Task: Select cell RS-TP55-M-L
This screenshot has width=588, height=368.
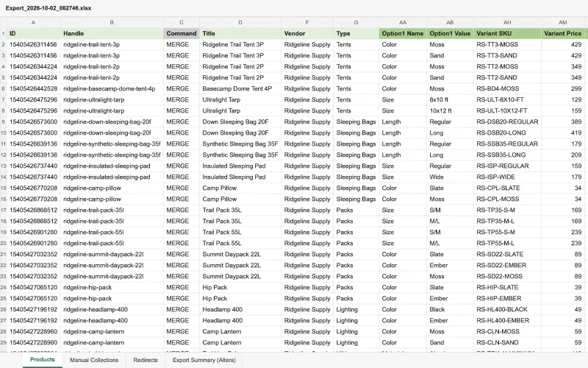Action: pyautogui.click(x=507, y=244)
